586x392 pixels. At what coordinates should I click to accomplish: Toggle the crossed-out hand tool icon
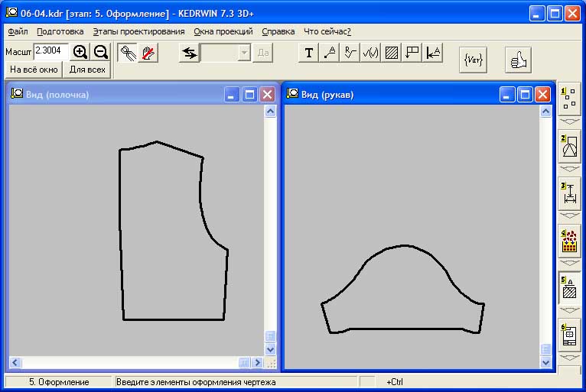point(148,53)
